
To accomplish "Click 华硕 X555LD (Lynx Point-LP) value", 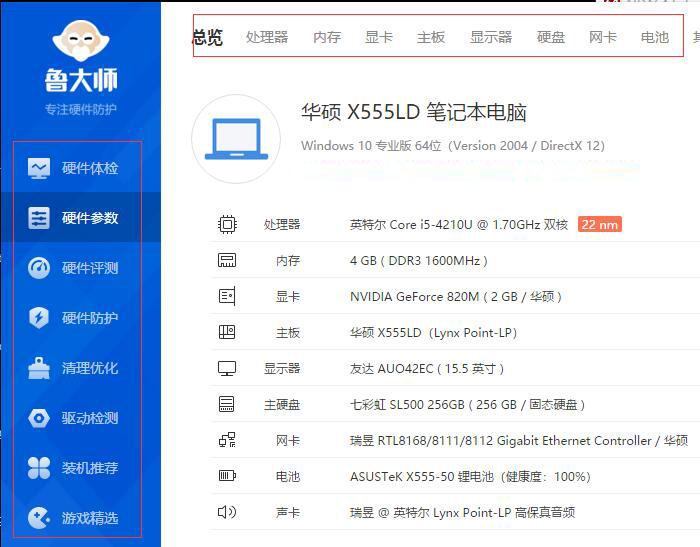I will pyautogui.click(x=433, y=333).
